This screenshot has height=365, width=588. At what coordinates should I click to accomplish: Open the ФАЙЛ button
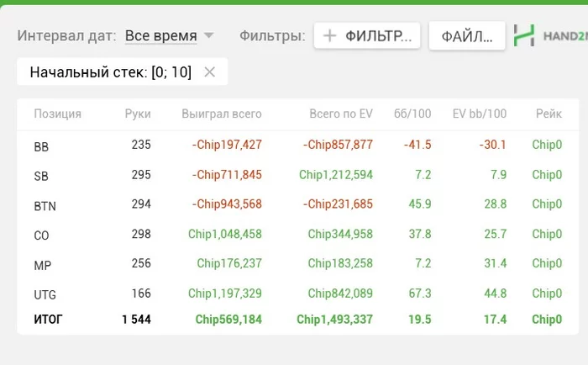467,36
